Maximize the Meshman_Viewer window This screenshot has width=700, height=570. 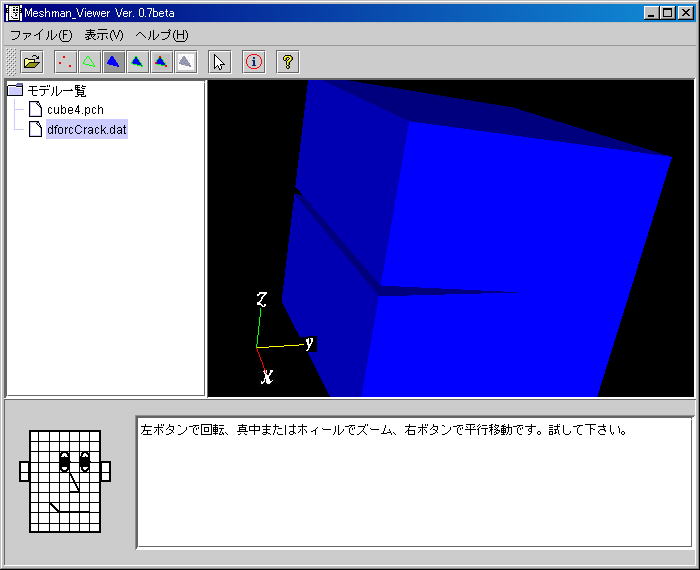[668, 12]
